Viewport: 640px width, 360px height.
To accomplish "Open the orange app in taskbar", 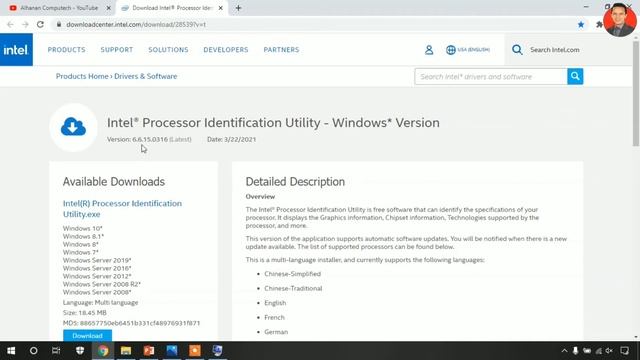I will tap(195, 351).
